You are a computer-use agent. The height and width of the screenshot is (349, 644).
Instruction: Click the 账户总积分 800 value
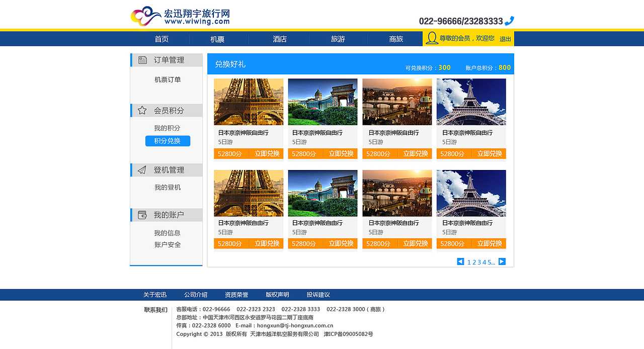click(505, 67)
